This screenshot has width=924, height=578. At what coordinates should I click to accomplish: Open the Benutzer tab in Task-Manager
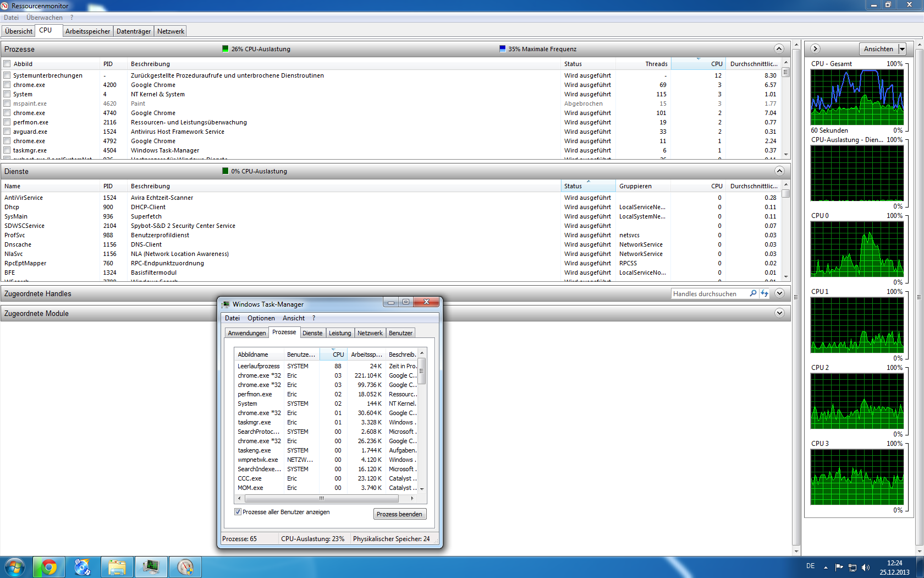pos(400,333)
